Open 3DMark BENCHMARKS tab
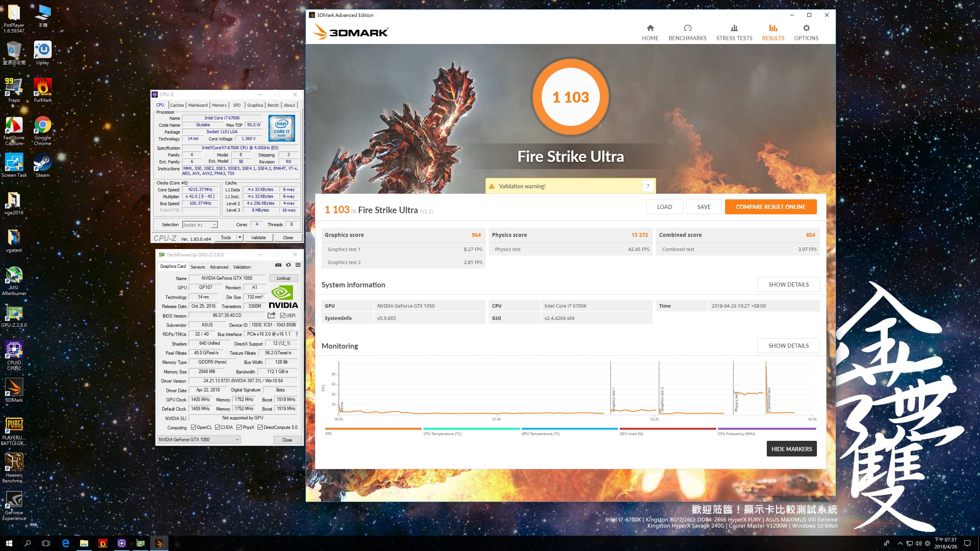Screen dimensions: 980x551 pos(687,33)
